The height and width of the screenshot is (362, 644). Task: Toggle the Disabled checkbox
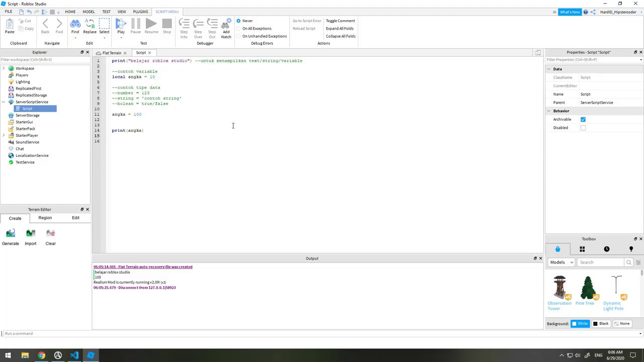pyautogui.click(x=583, y=128)
